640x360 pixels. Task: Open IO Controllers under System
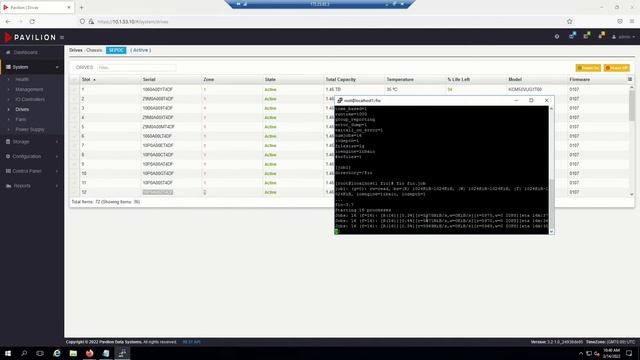point(30,99)
